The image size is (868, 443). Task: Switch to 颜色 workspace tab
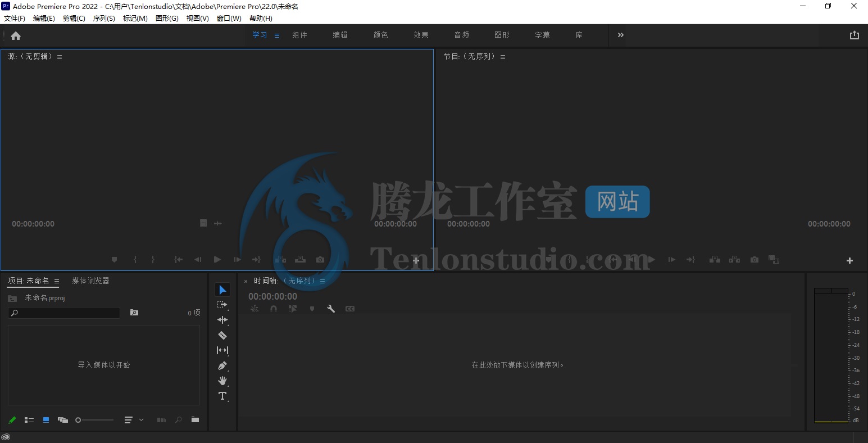point(381,35)
